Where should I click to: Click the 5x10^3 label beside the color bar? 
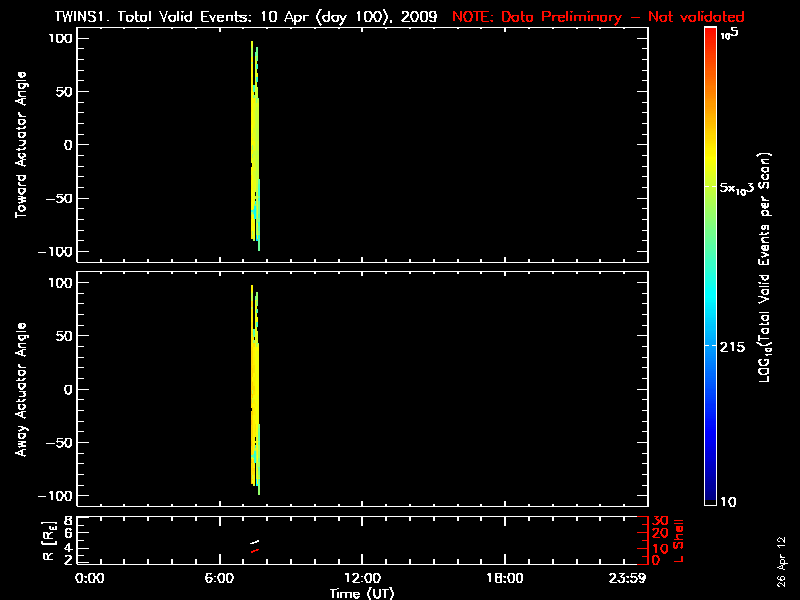742,187
